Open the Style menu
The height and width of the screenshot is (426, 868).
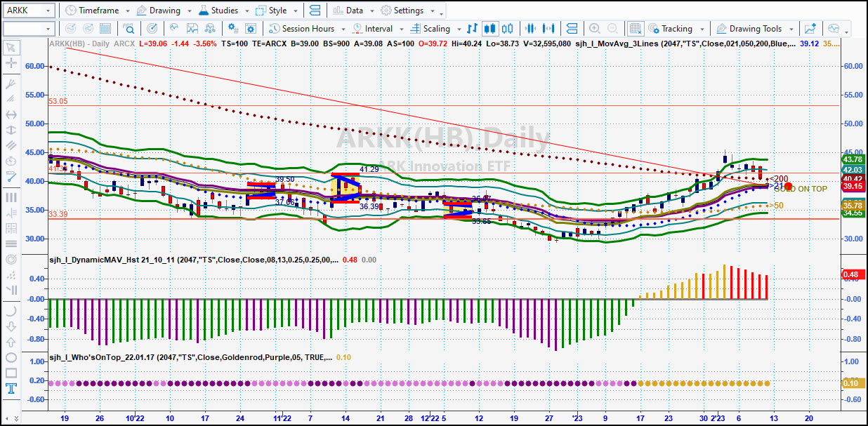point(272,11)
